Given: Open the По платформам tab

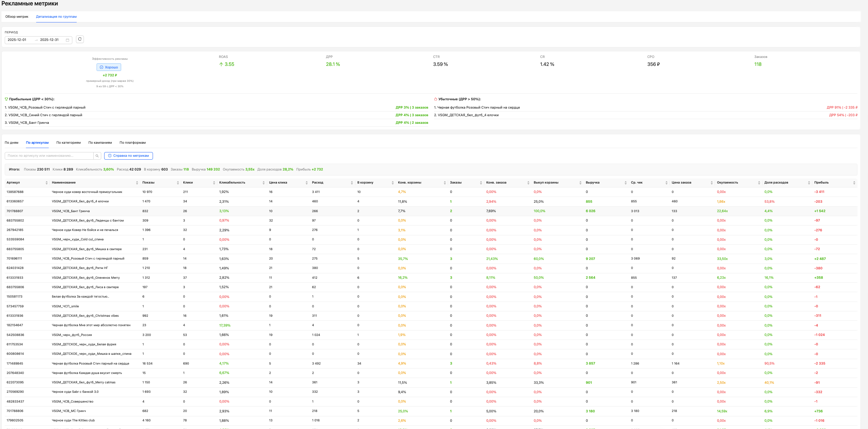Looking at the screenshot, I should [133, 143].
